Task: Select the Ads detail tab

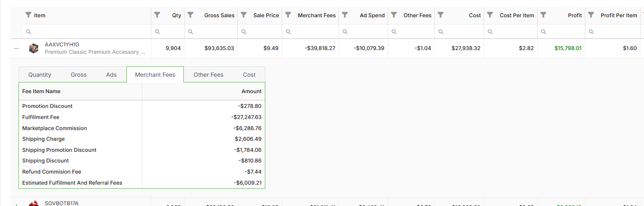Action: [111, 75]
